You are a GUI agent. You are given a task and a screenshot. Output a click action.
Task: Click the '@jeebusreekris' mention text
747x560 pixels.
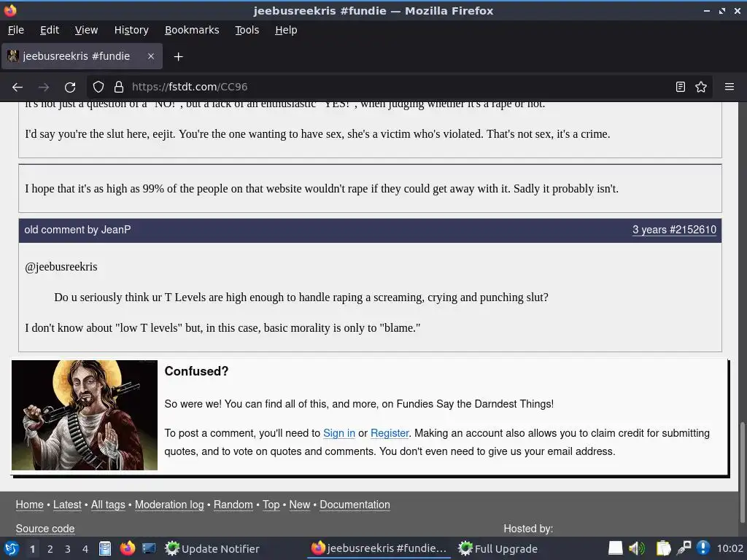click(x=61, y=267)
